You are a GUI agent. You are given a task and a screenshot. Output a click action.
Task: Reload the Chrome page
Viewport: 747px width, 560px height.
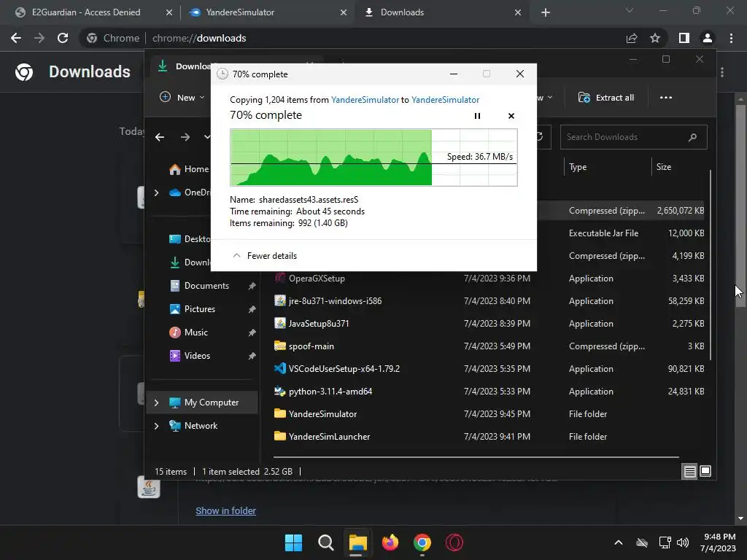pos(63,38)
